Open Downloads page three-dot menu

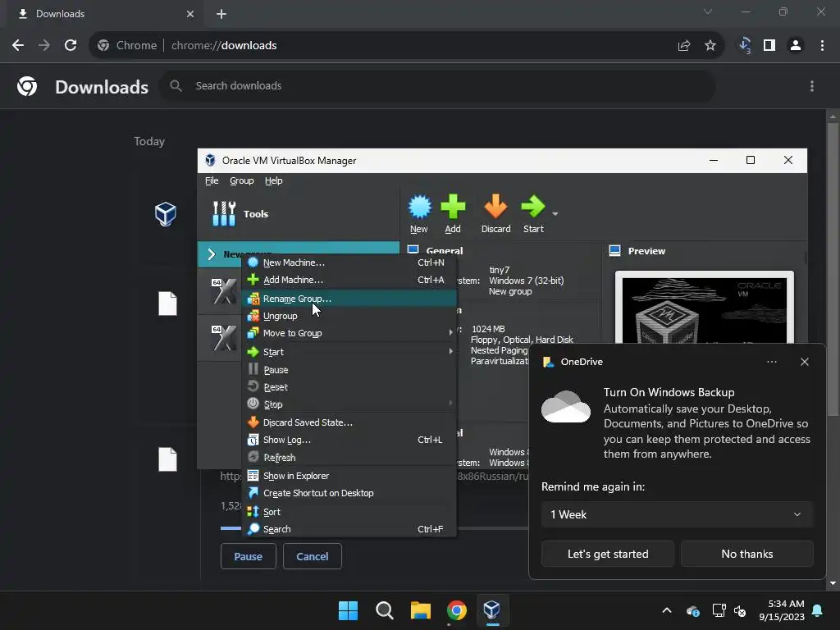point(811,85)
